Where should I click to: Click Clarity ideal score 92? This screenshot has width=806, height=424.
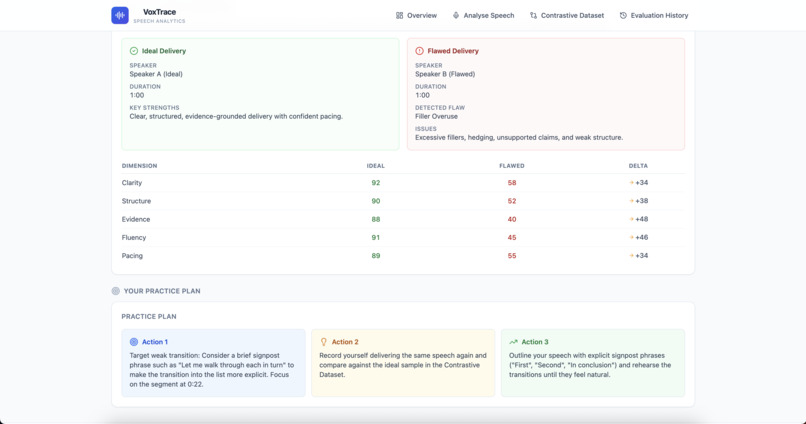coord(376,182)
